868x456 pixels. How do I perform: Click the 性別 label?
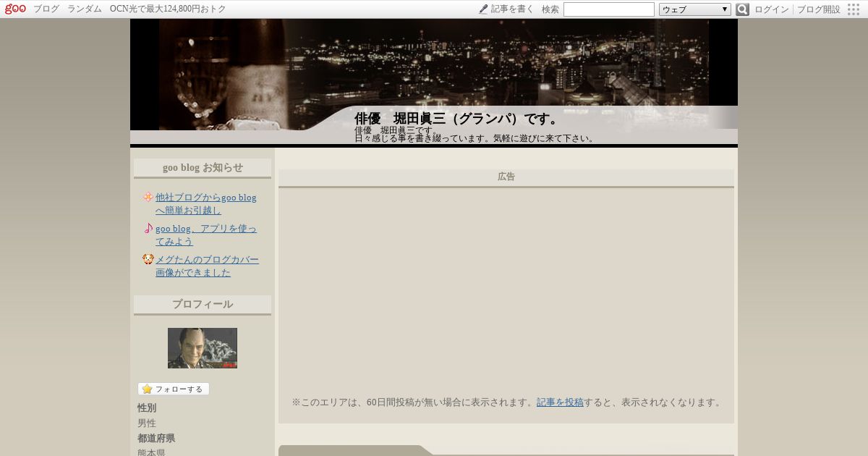(x=147, y=408)
